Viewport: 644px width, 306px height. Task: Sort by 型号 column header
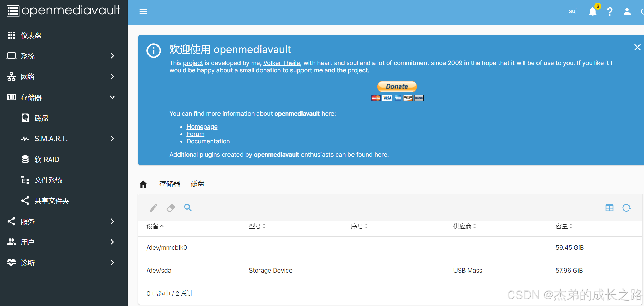(x=257, y=226)
